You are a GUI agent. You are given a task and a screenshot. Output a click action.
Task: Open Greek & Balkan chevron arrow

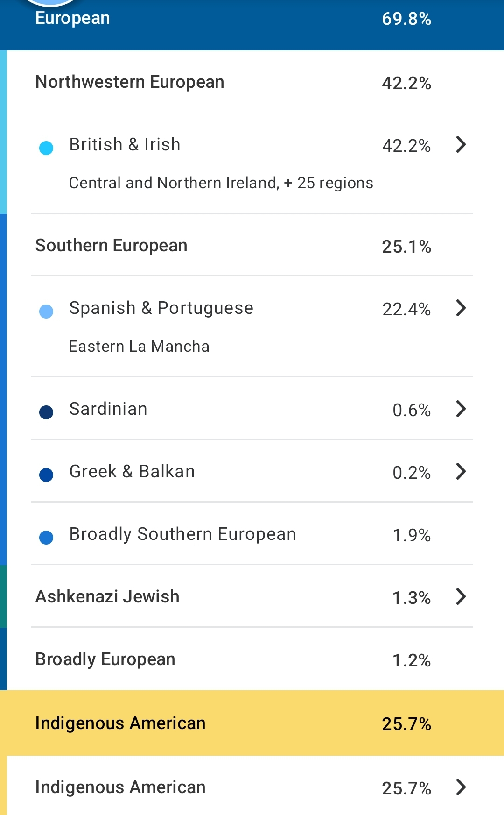pos(461,472)
